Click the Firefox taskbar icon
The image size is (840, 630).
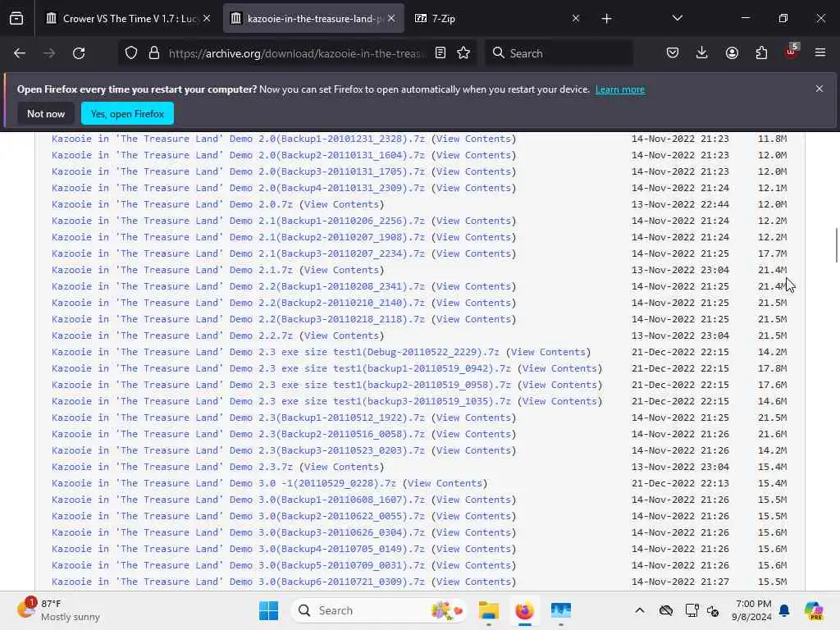524,610
